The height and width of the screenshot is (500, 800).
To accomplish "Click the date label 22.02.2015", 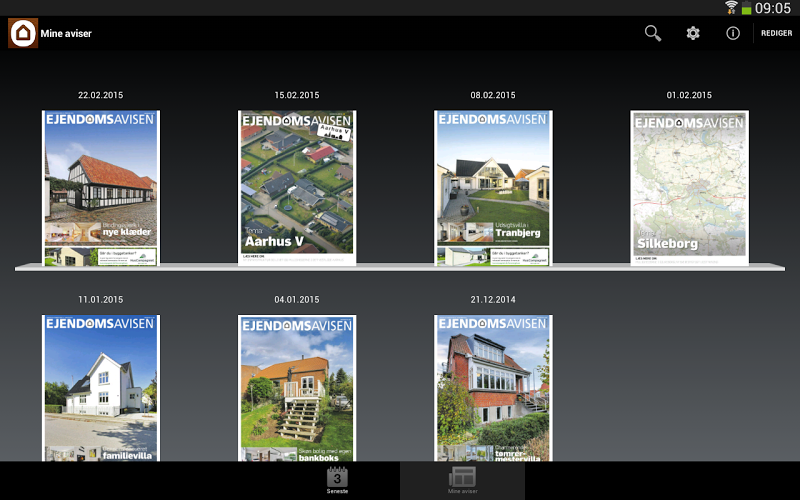I will click(101, 95).
